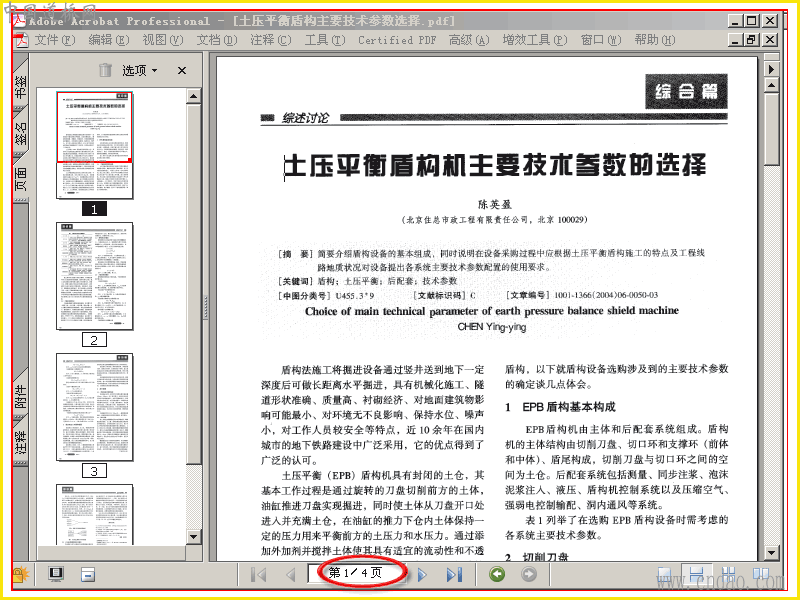The height and width of the screenshot is (600, 800).
Task: Open the 选项 options dropdown
Action: click(x=139, y=70)
